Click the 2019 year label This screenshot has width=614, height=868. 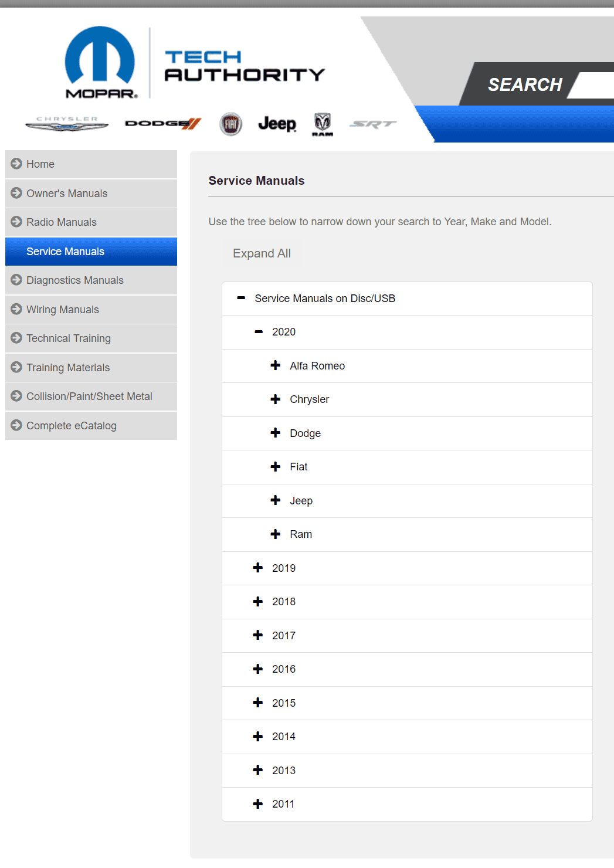284,568
